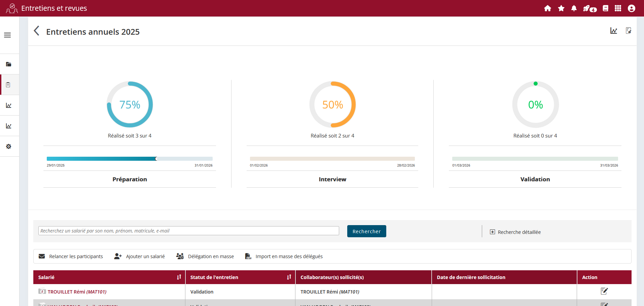Open the folder section in left sidebar
This screenshot has width=644, height=306.
(9, 64)
